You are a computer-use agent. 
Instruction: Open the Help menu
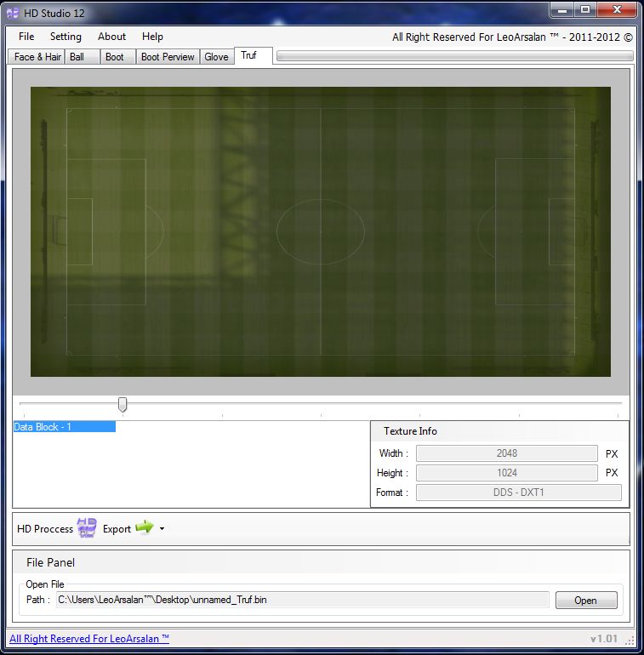pyautogui.click(x=153, y=37)
